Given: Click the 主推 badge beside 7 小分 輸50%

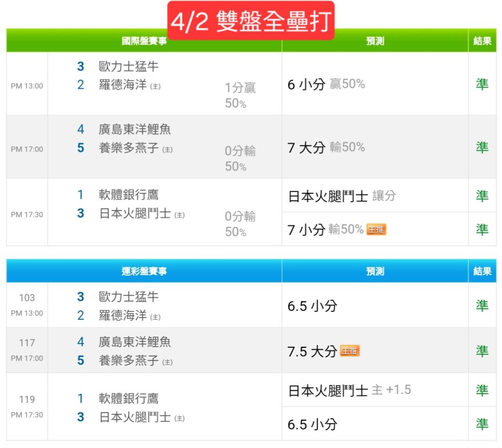Looking at the screenshot, I should [376, 230].
